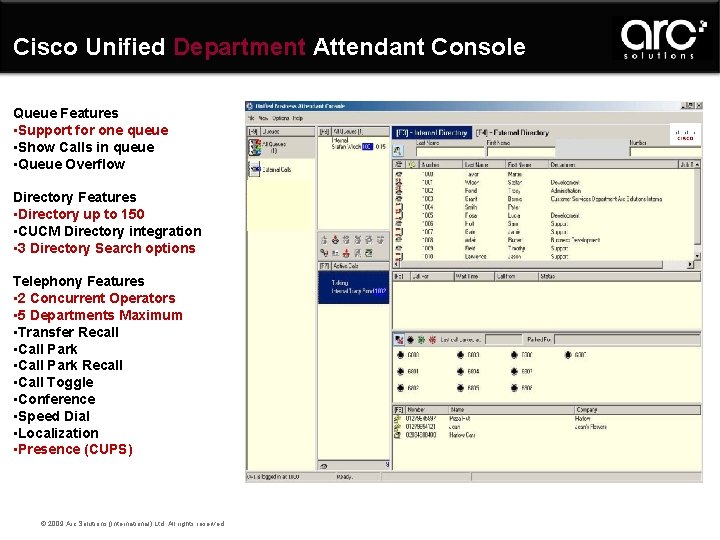Click the Administration department cell
The image size is (720, 540).
pyautogui.click(x=566, y=191)
